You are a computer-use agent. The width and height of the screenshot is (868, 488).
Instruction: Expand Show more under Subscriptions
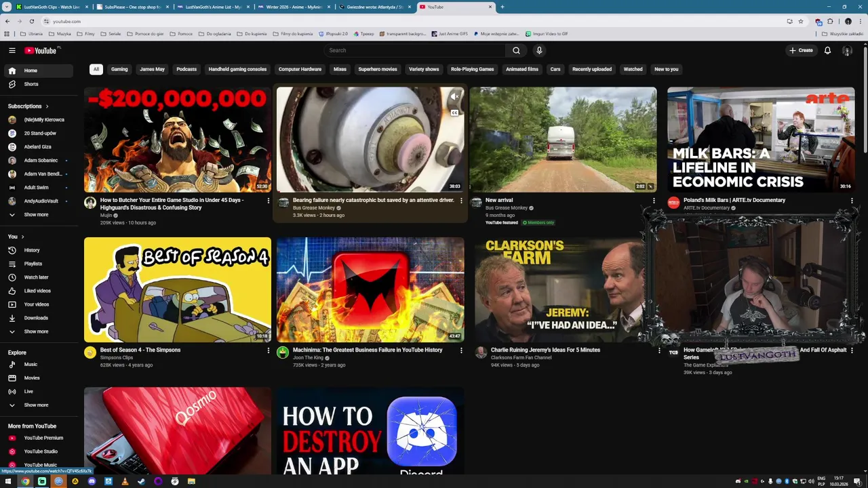point(38,214)
